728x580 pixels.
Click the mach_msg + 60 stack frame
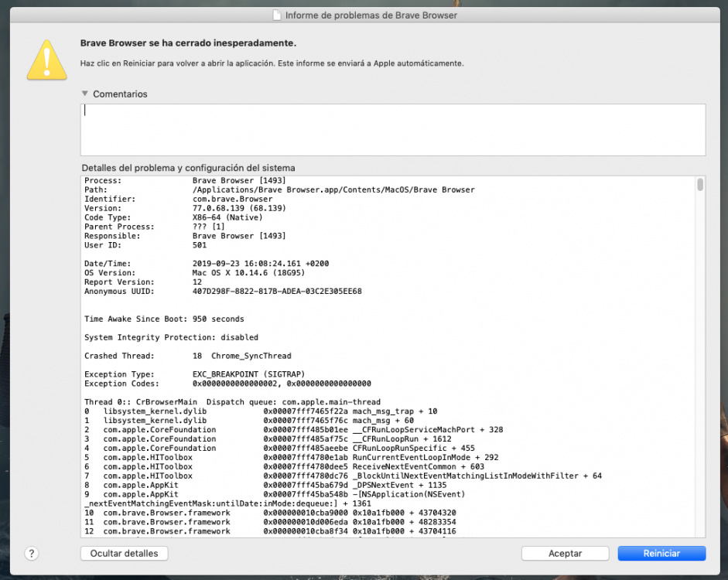249,421
